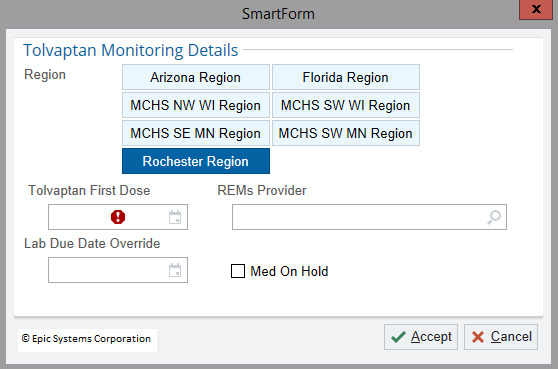Select Arizona Region option
The height and width of the screenshot is (369, 558).
[196, 77]
